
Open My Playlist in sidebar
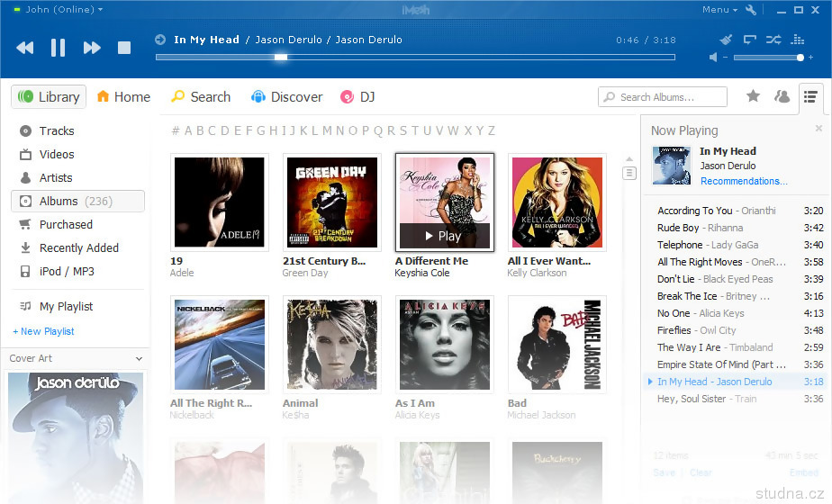click(x=56, y=306)
